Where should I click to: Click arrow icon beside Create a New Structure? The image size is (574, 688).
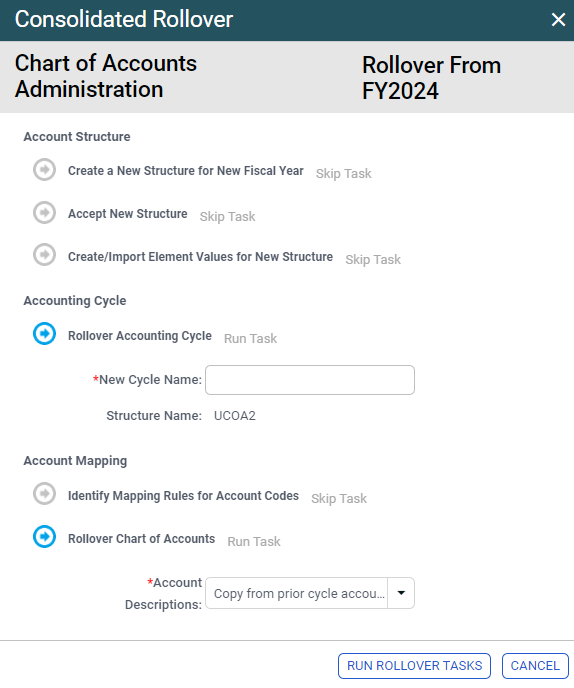pos(44,169)
